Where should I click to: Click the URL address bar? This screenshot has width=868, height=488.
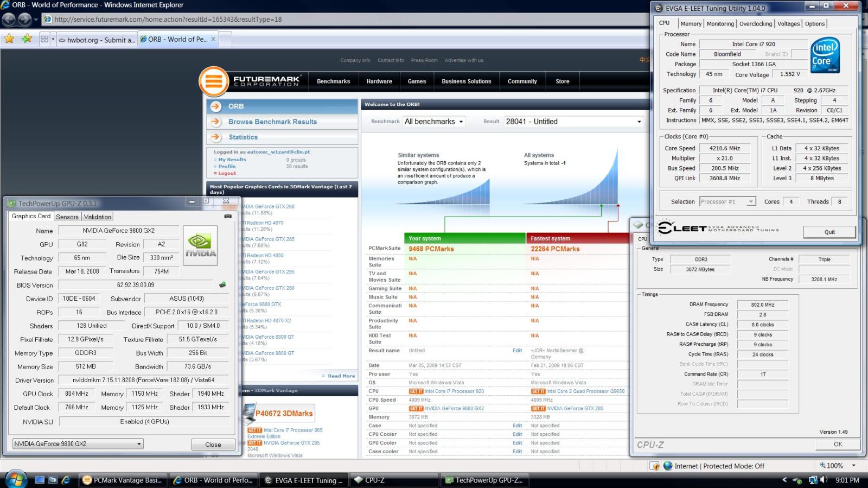[347, 19]
